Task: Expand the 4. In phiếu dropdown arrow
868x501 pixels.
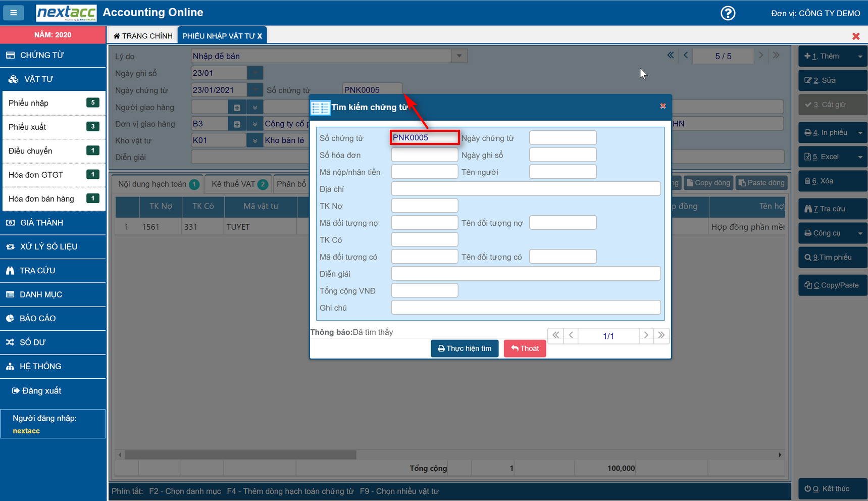Action: pos(860,133)
